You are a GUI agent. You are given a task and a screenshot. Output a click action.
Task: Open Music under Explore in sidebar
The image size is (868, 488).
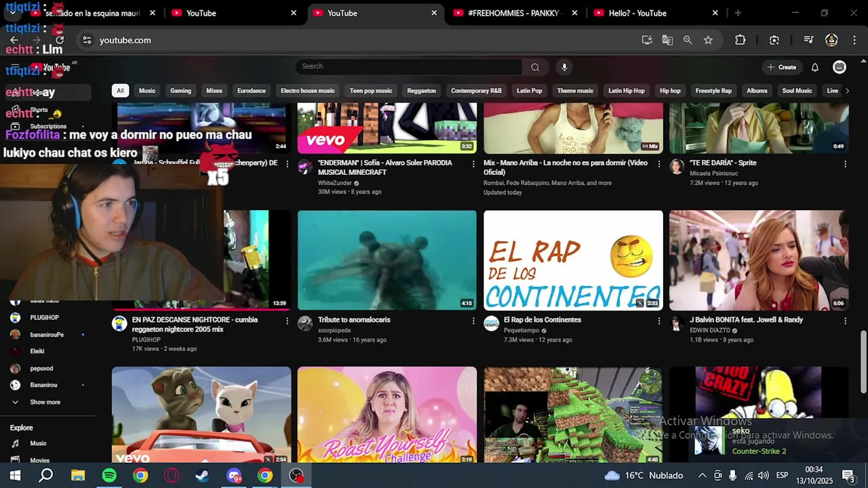click(x=38, y=443)
